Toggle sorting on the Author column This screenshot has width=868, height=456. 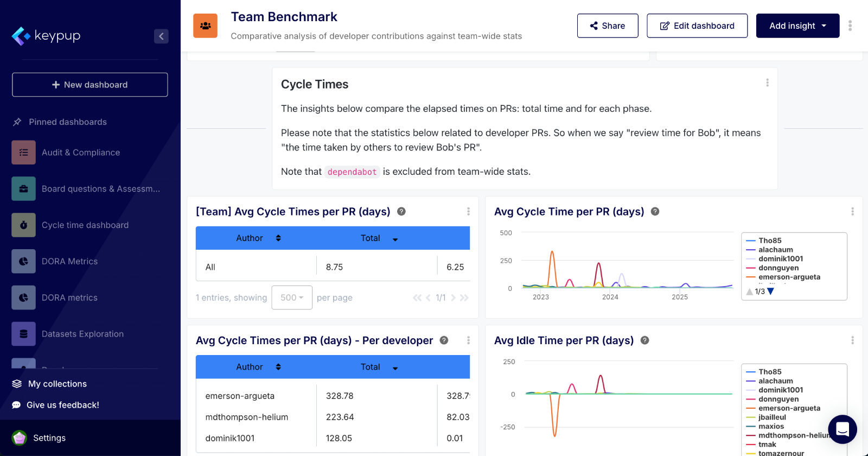278,238
